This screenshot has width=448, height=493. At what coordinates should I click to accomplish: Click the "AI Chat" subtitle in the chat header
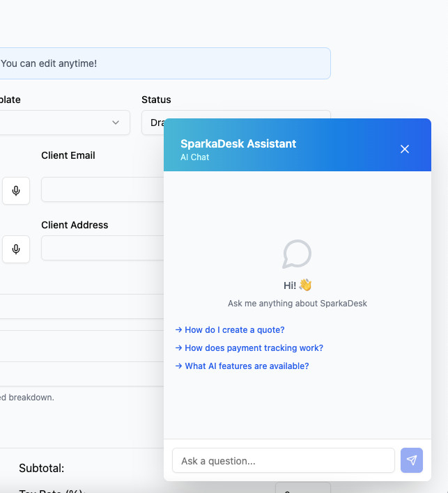pos(195,157)
